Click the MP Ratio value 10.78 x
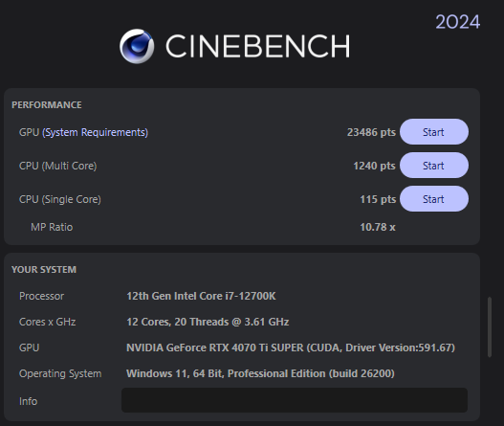 coord(378,227)
